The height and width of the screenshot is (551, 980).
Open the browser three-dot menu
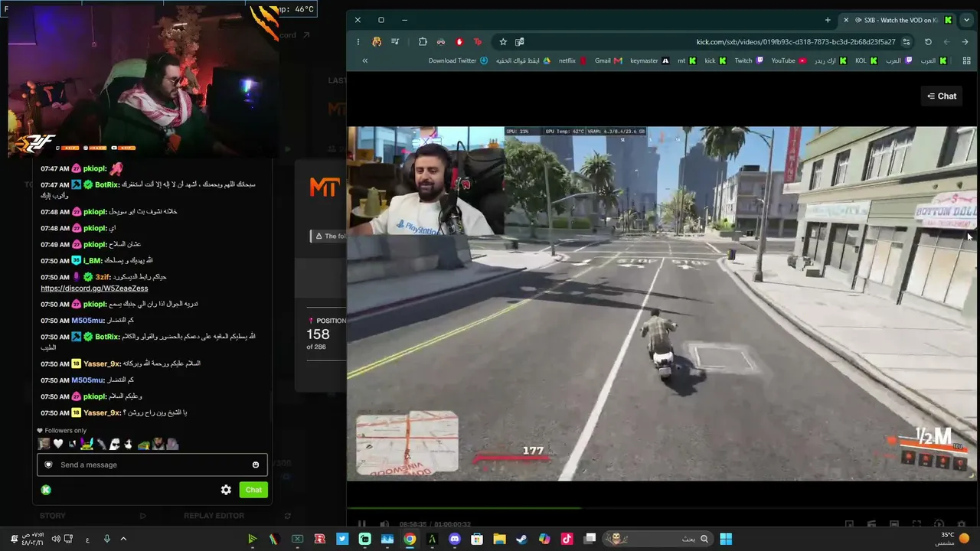[358, 42]
